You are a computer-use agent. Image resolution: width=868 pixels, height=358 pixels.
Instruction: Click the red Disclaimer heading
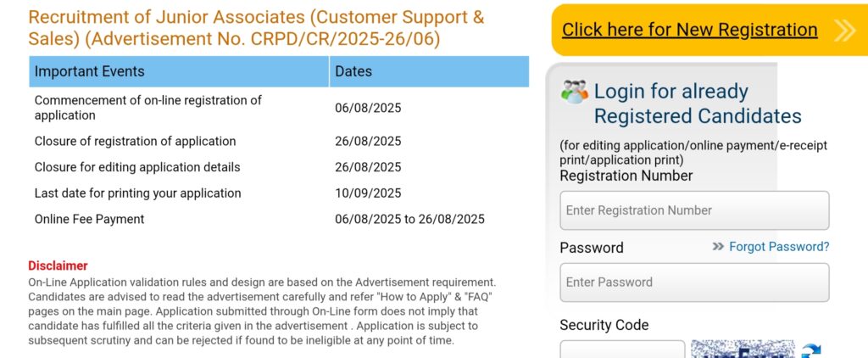(x=58, y=266)
